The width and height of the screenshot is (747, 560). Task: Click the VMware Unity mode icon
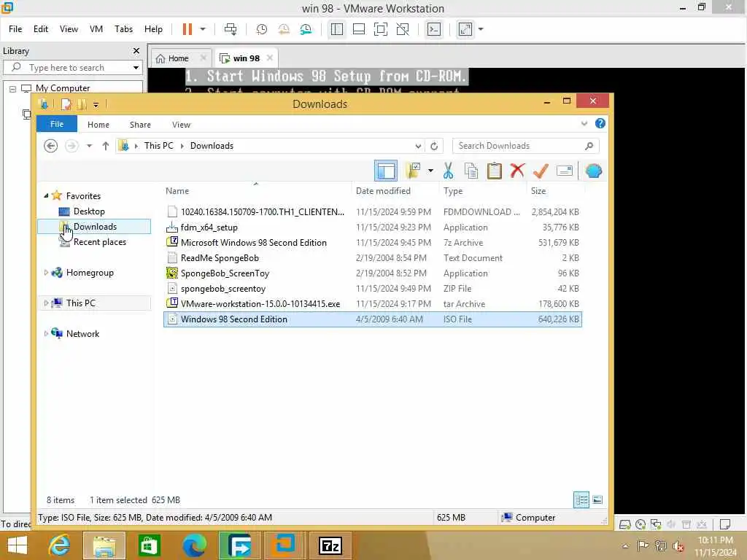pyautogui.click(x=403, y=29)
